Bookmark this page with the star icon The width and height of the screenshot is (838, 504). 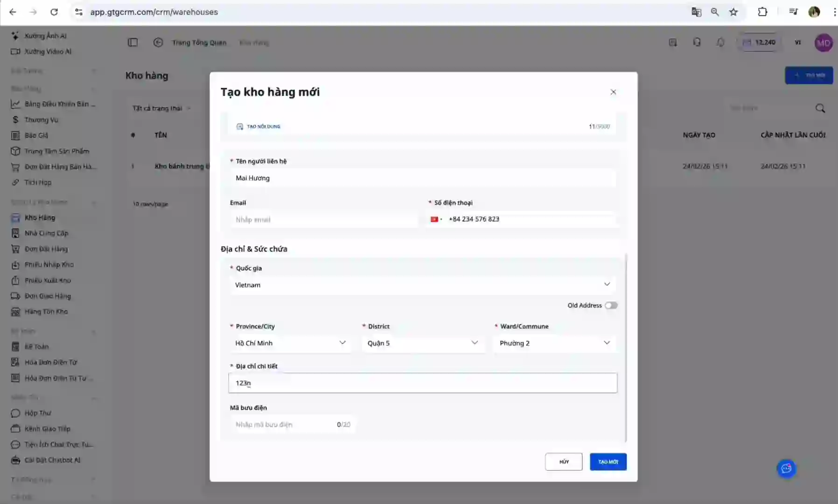click(733, 12)
